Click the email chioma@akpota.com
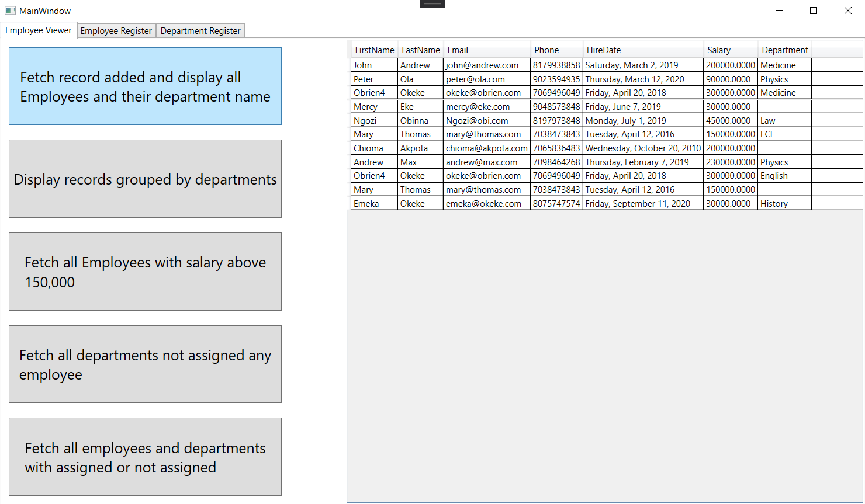Viewport: 865px width, 504px height. tap(487, 148)
